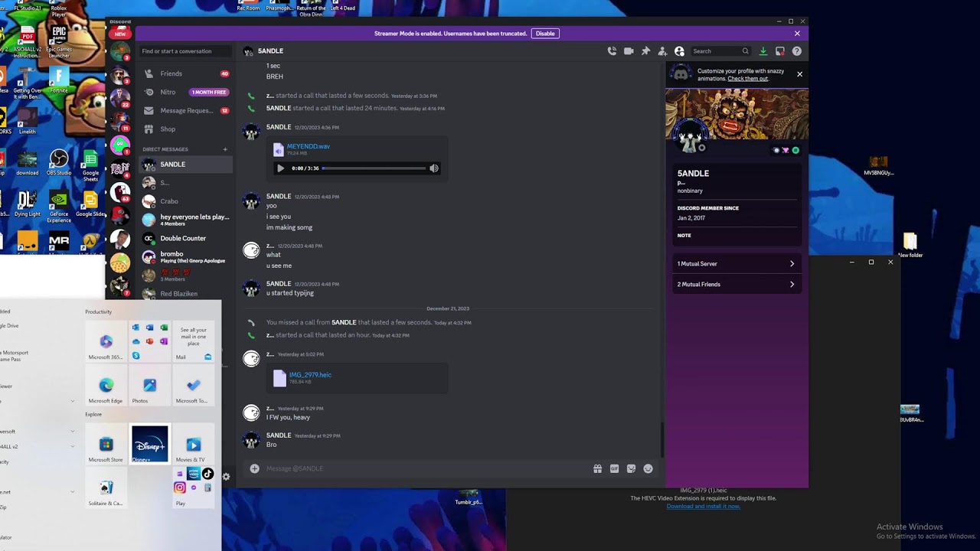Close the snazzy animations promo

pyautogui.click(x=799, y=74)
